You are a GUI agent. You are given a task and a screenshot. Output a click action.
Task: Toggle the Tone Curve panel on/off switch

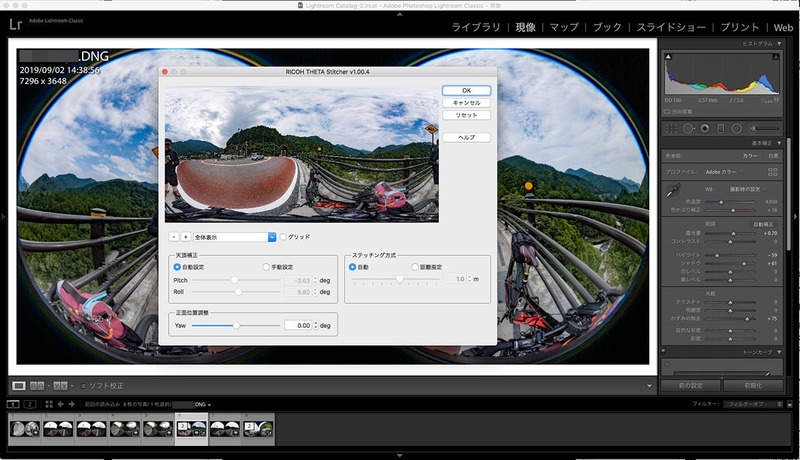[663, 351]
